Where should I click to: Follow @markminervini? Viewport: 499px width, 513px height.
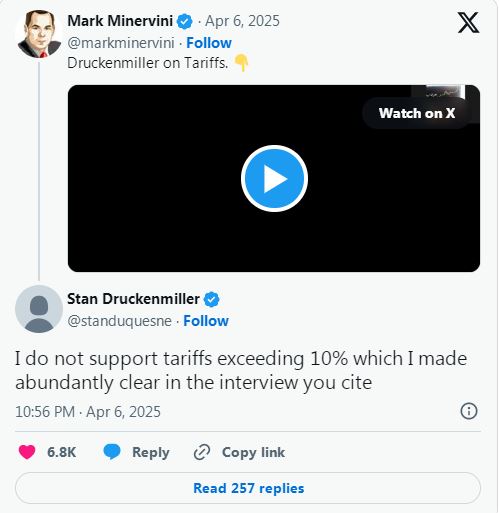209,43
